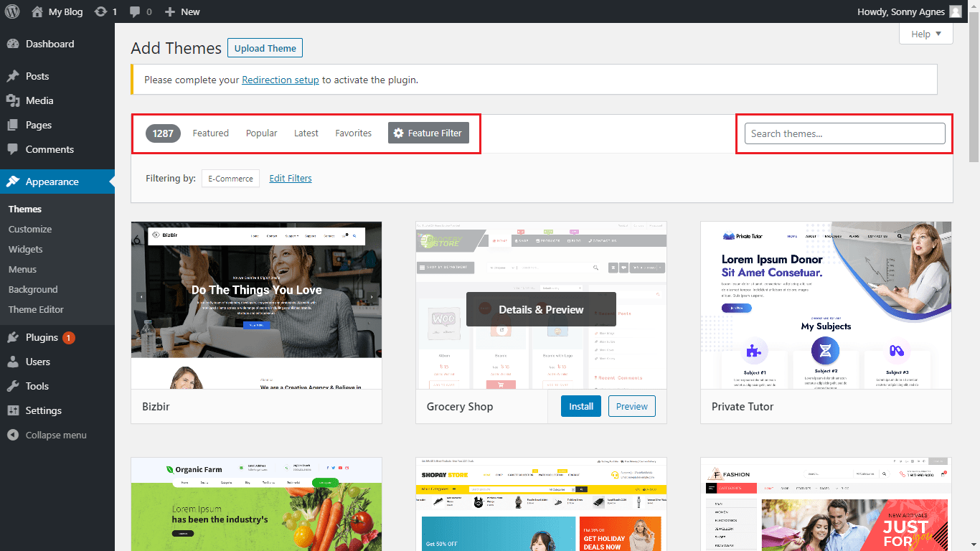Click the Search themes input field

pyautogui.click(x=845, y=133)
